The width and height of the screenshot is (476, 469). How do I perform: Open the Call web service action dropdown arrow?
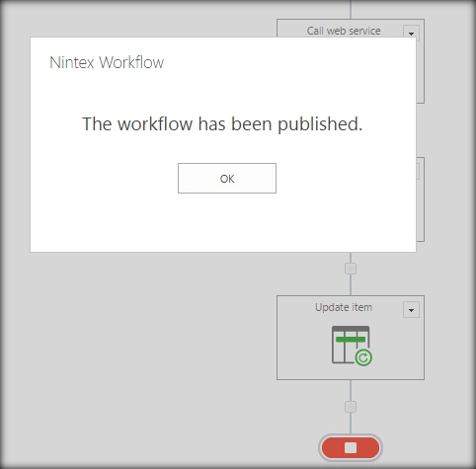pos(411,33)
